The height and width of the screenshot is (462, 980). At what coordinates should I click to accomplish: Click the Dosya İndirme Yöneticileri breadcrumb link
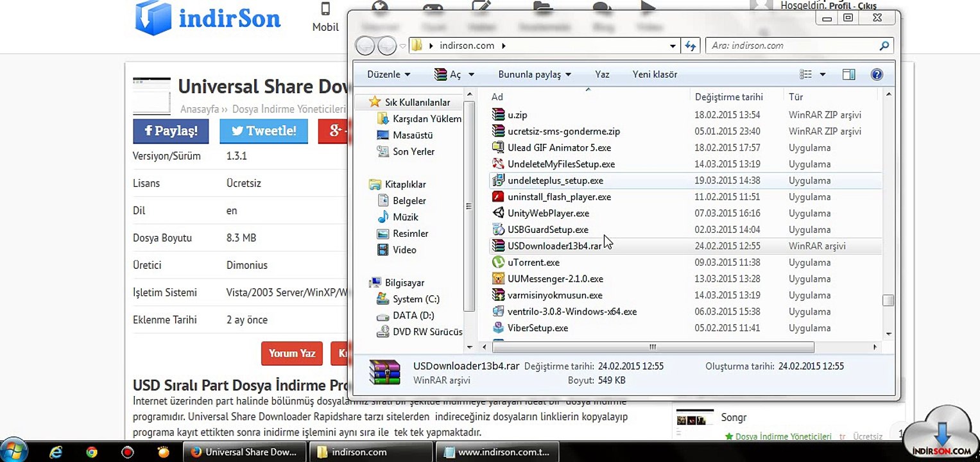click(x=289, y=109)
